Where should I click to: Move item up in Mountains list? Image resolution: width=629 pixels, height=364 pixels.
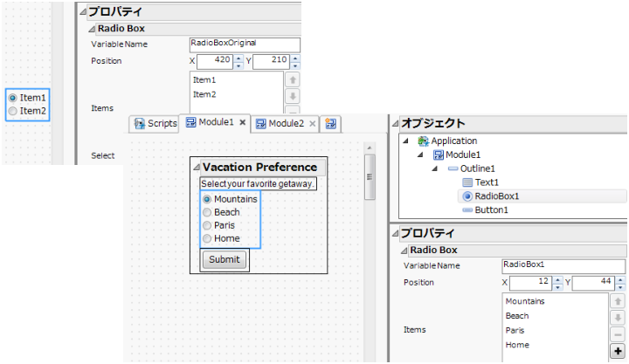(618, 301)
